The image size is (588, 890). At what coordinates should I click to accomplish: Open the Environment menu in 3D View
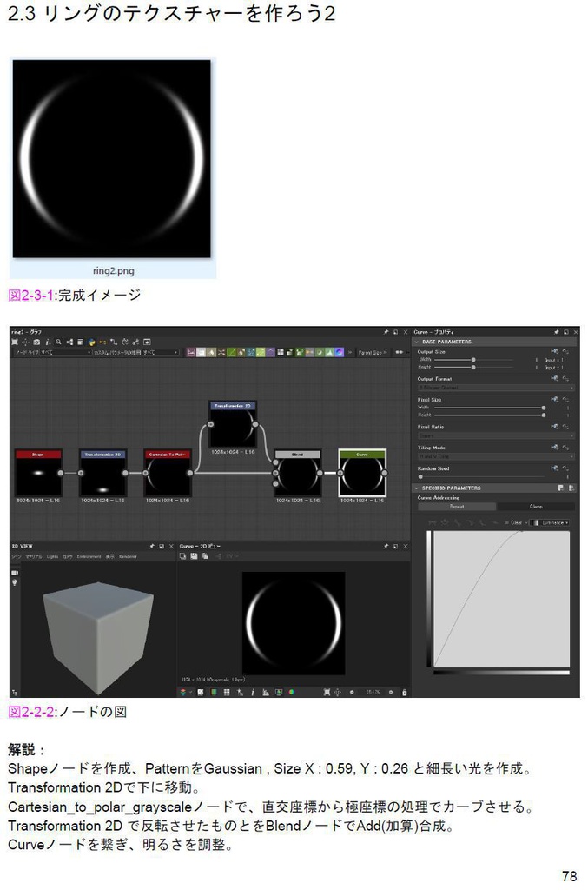[89, 557]
